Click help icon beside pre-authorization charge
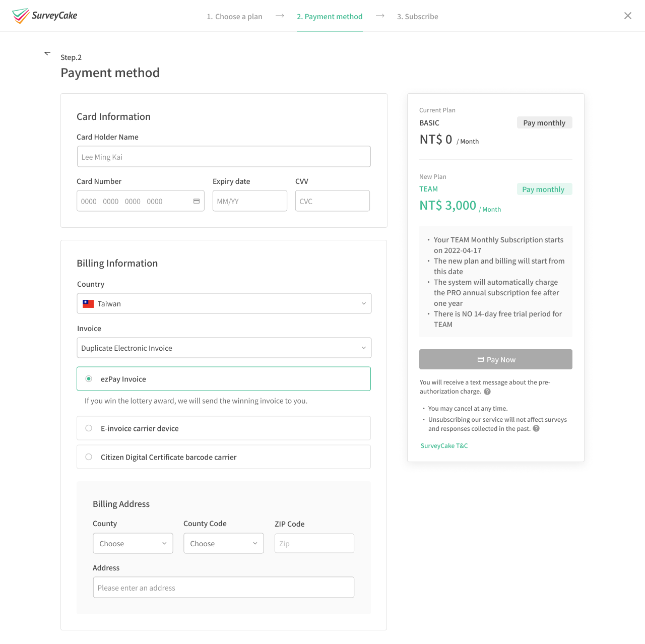Image resolution: width=645 pixels, height=644 pixels. tap(487, 392)
